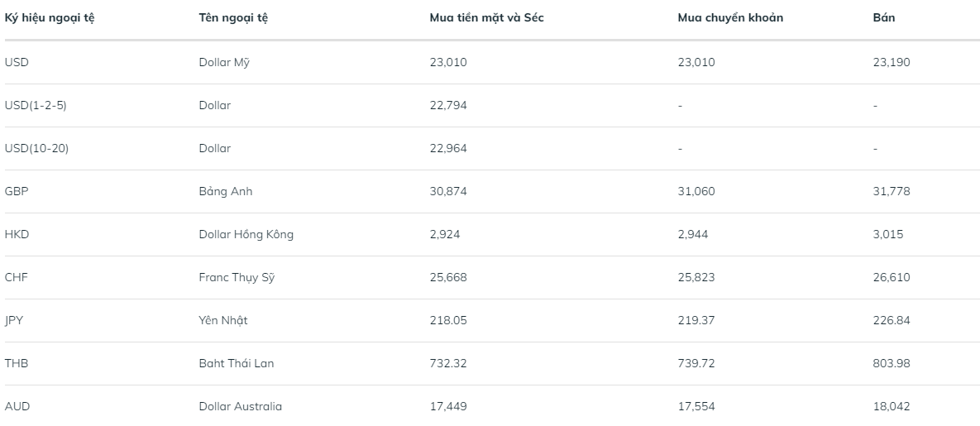Click the USD(1-2-5) row label
This screenshot has width=980, height=426.
pos(36,105)
